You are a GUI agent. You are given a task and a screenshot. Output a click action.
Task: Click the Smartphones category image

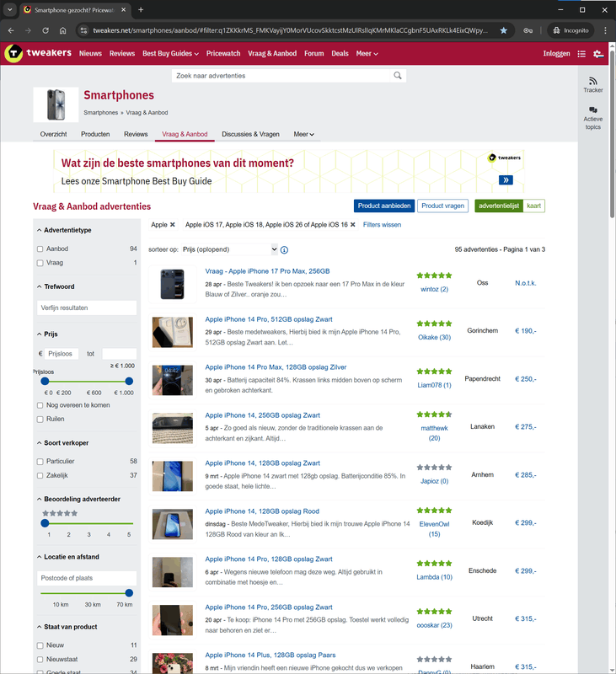[x=56, y=104]
